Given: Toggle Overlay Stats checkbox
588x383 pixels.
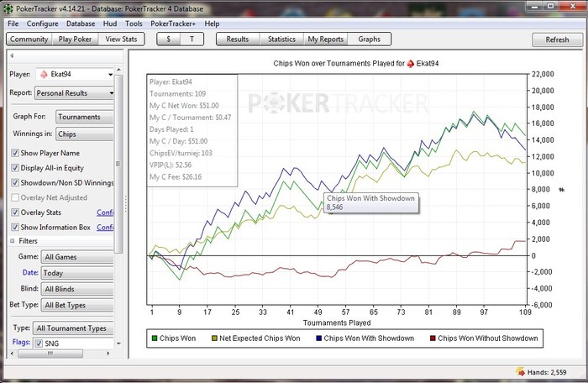Looking at the screenshot, I should click(15, 212).
